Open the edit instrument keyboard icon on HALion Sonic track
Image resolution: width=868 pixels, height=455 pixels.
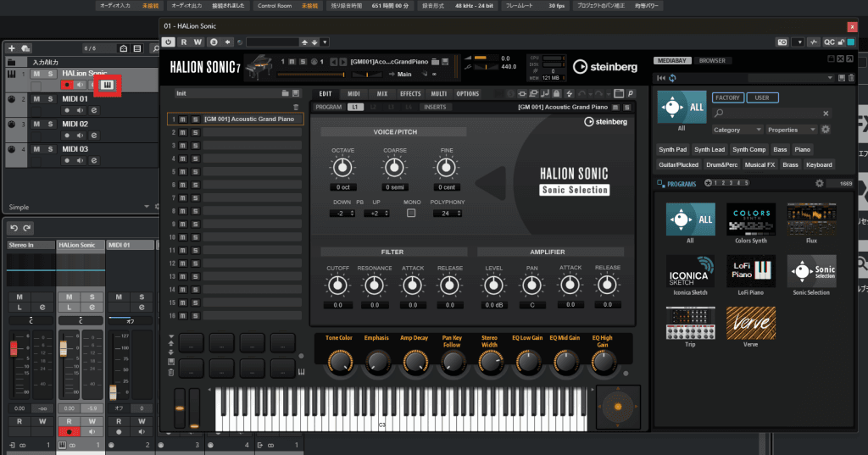(x=107, y=85)
